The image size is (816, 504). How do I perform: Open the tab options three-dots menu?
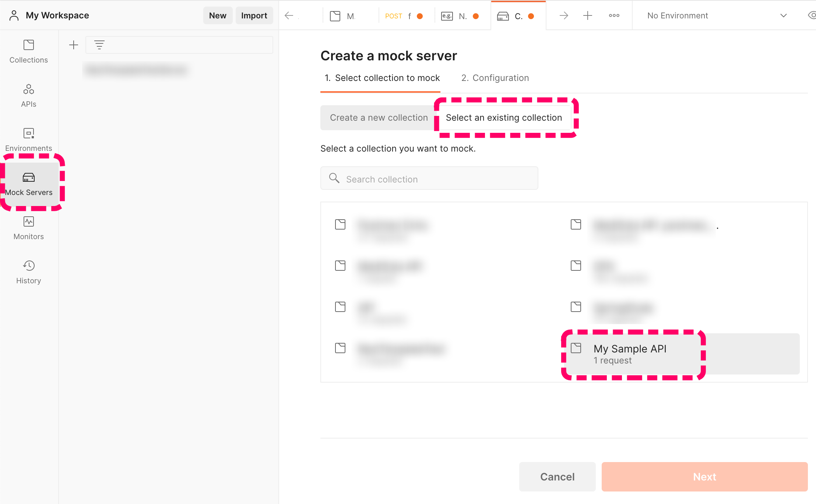click(x=614, y=15)
